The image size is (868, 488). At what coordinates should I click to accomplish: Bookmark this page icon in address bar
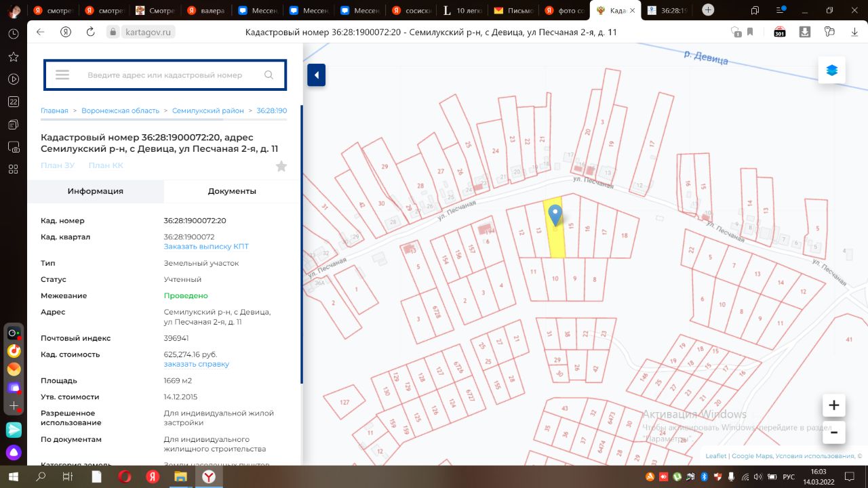(x=751, y=32)
